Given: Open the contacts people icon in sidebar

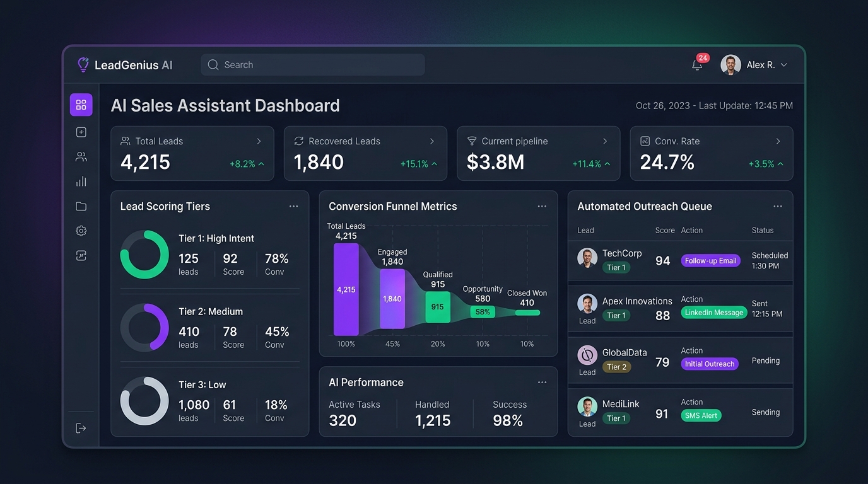Looking at the screenshot, I should [x=81, y=157].
